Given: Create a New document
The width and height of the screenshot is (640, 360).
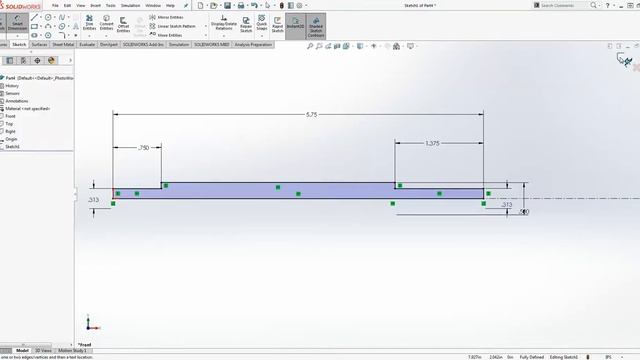Looking at the screenshot, I should click(x=200, y=6).
